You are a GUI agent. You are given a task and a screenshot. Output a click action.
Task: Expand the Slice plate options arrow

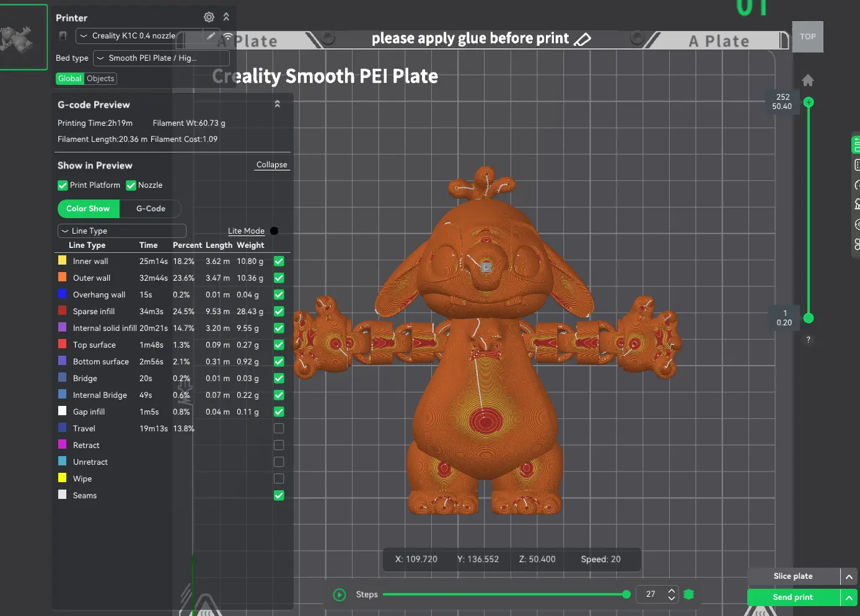849,577
